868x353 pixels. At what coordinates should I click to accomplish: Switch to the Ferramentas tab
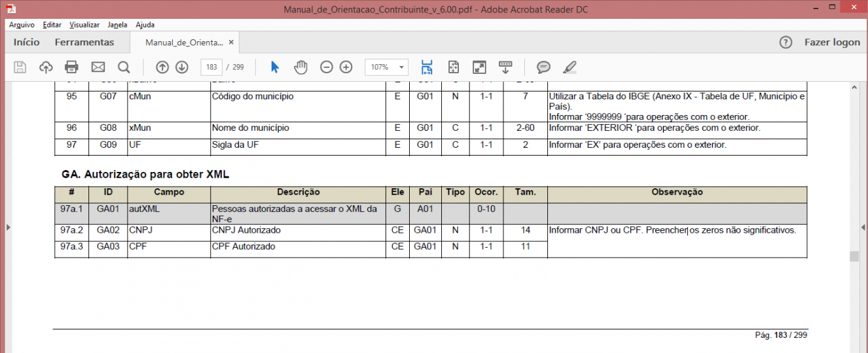(x=84, y=42)
